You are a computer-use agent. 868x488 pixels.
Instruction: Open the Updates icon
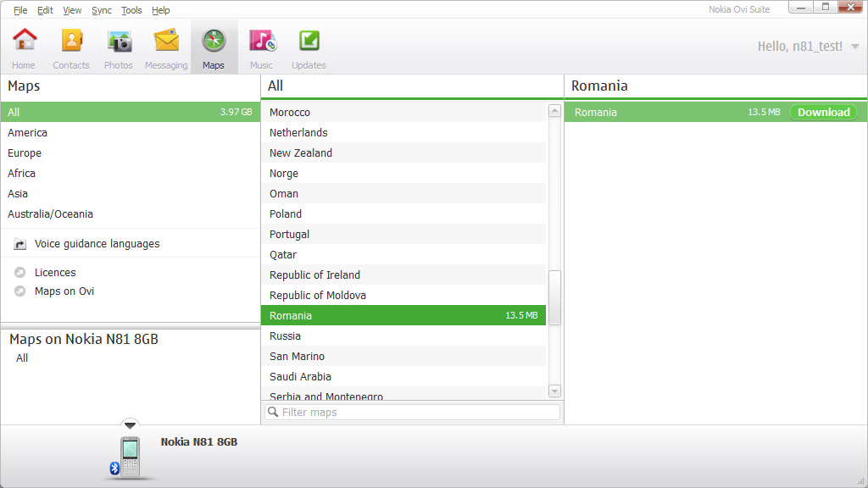pyautogui.click(x=309, y=41)
